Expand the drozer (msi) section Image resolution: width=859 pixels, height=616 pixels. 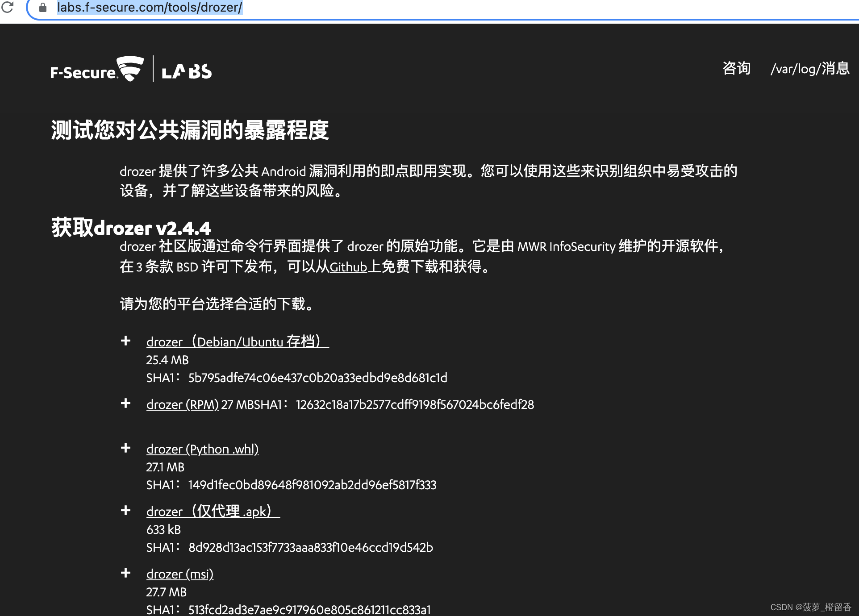(x=125, y=573)
